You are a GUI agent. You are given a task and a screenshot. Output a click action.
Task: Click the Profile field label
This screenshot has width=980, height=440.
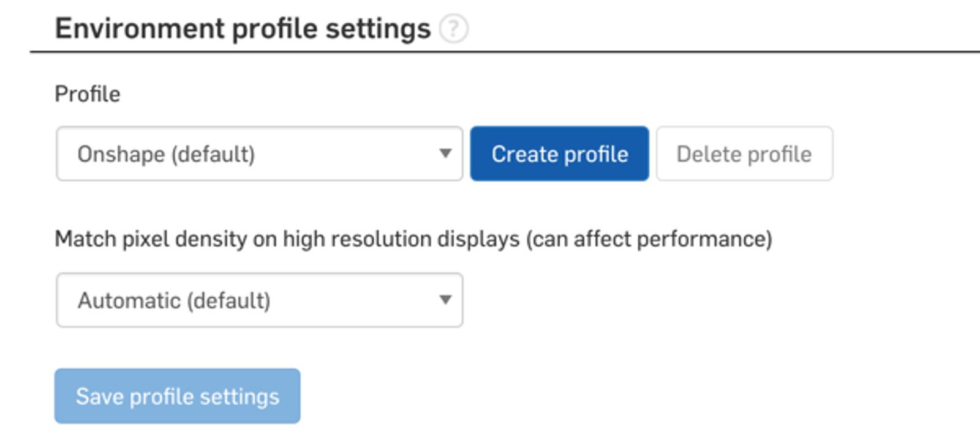[88, 94]
